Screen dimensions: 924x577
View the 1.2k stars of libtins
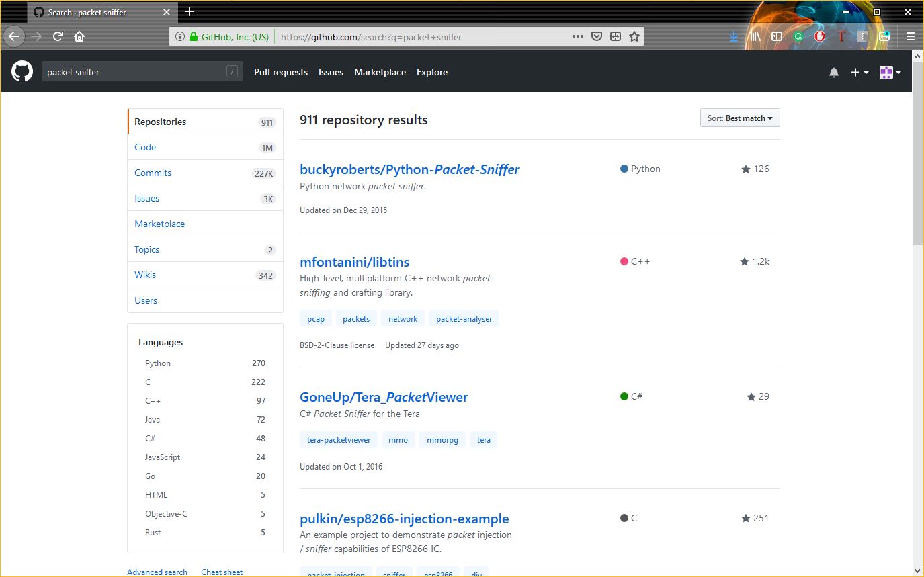[x=755, y=261]
